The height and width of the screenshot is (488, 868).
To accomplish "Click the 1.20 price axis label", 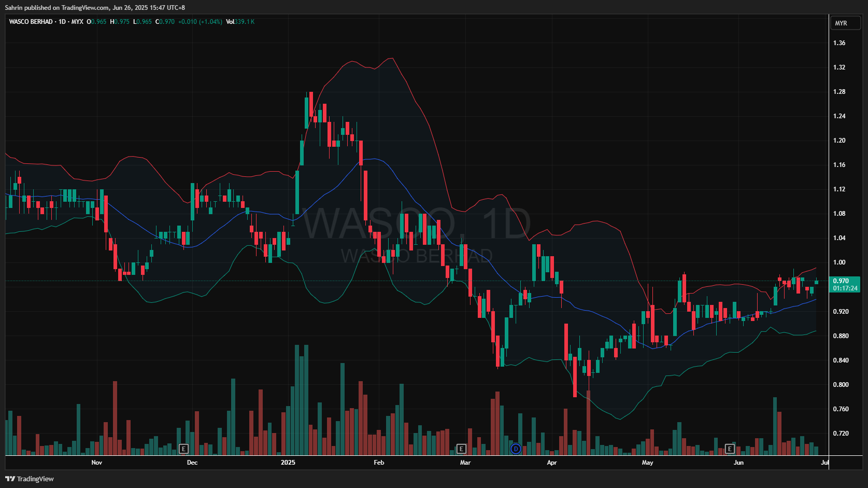I will [x=839, y=141].
